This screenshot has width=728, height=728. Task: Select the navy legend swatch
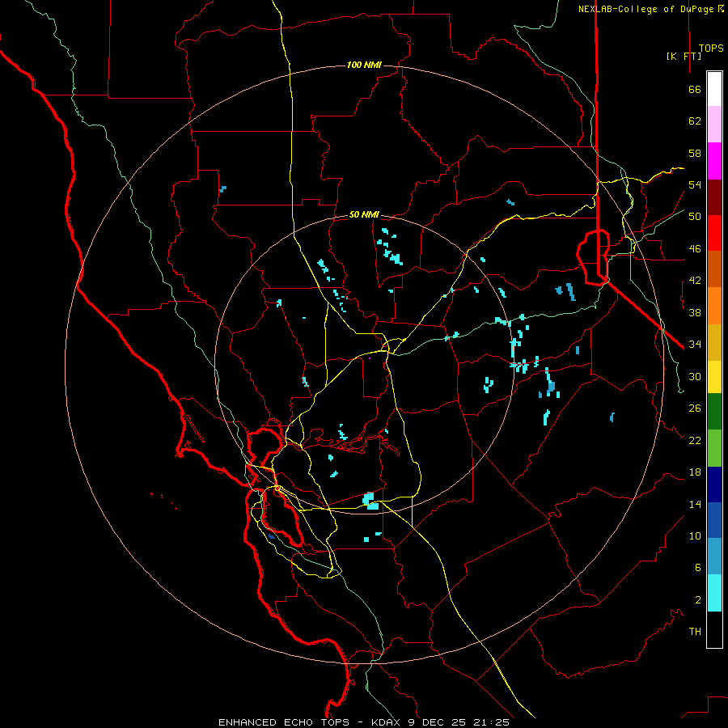[714, 485]
